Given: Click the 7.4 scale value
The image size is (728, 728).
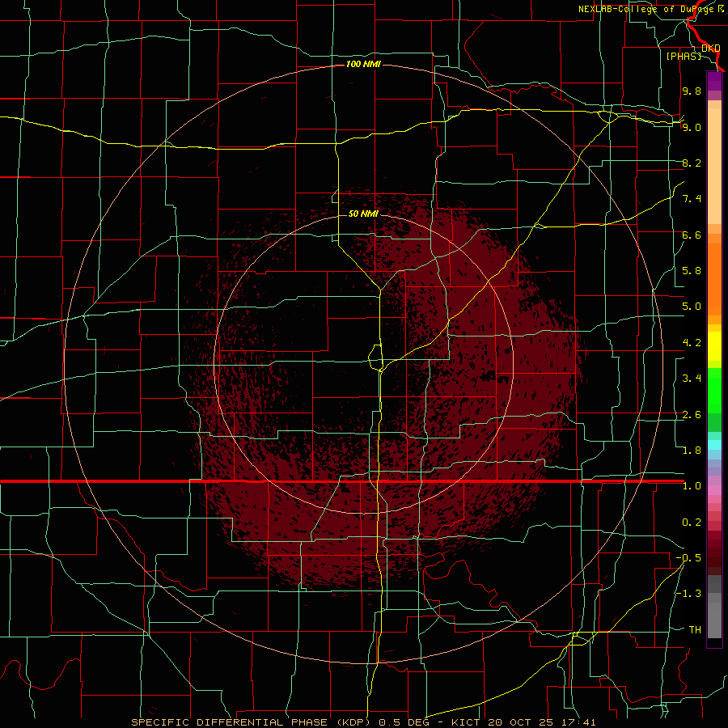Looking at the screenshot, I should 692,199.
